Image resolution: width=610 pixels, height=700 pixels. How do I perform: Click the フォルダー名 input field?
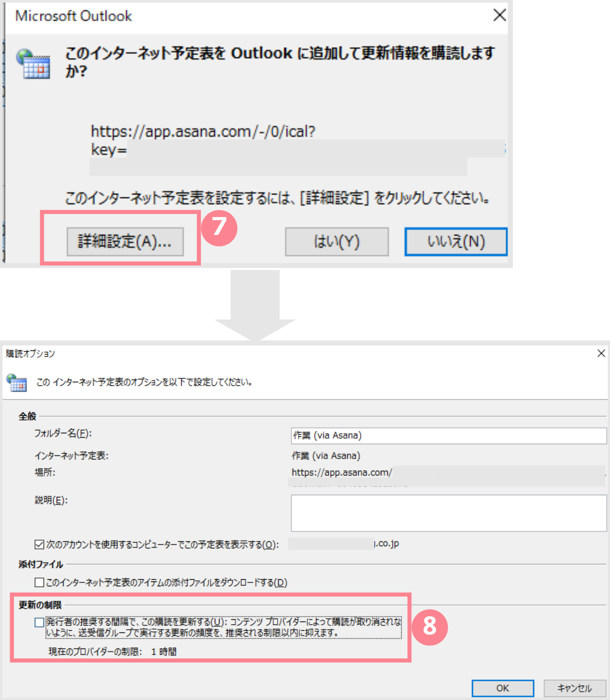point(449,435)
